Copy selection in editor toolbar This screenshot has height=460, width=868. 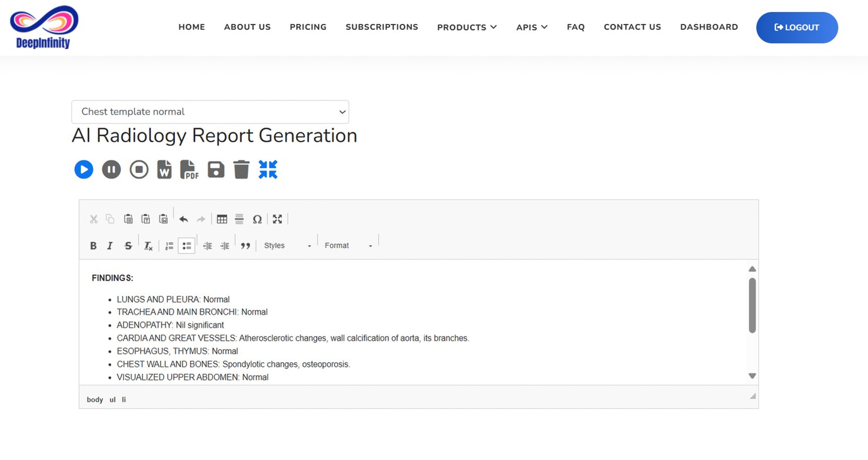110,219
